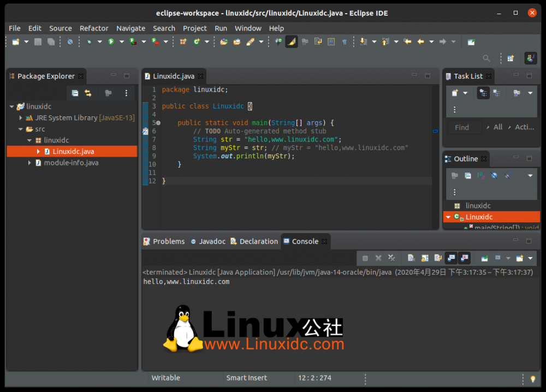Open the Refactor menu
This screenshot has width=546, height=392.
click(94, 28)
